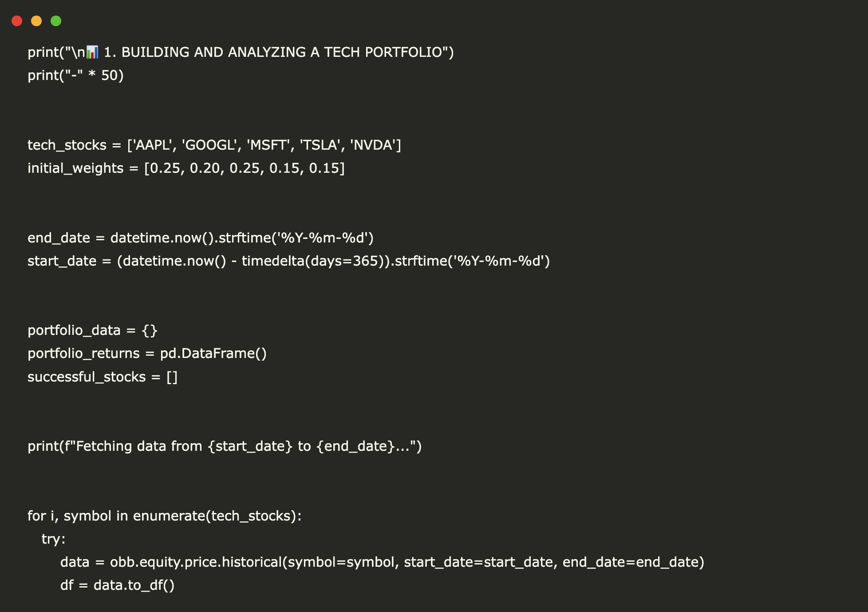The height and width of the screenshot is (612, 868).
Task: Click the green maximize window button
Action: point(56,21)
